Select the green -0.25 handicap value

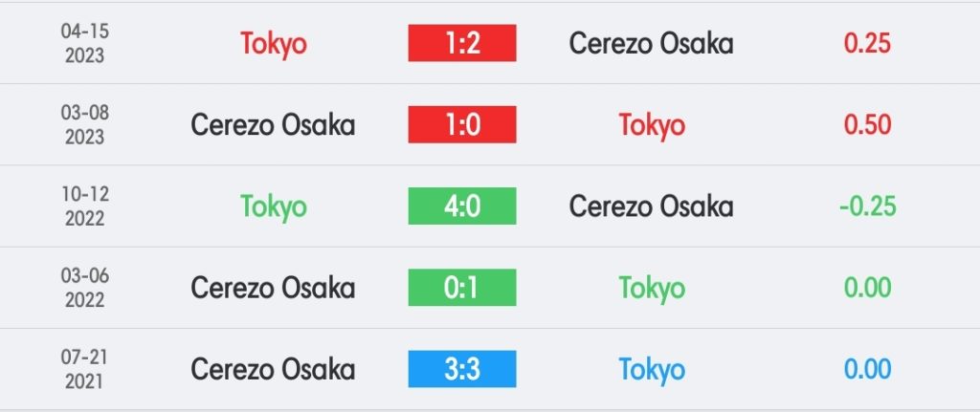click(x=867, y=206)
